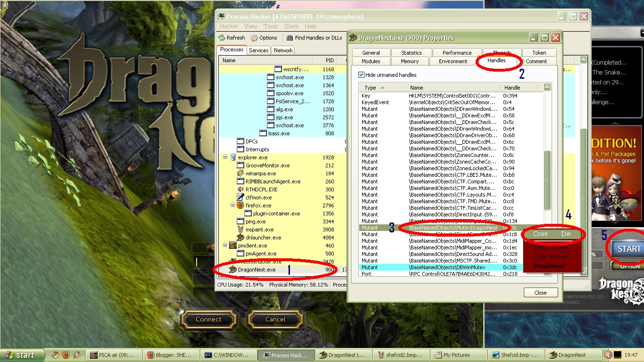Click the RTHDCPL.EXE speaker icon
Viewport: 644px width, 362px height.
[x=240, y=189]
